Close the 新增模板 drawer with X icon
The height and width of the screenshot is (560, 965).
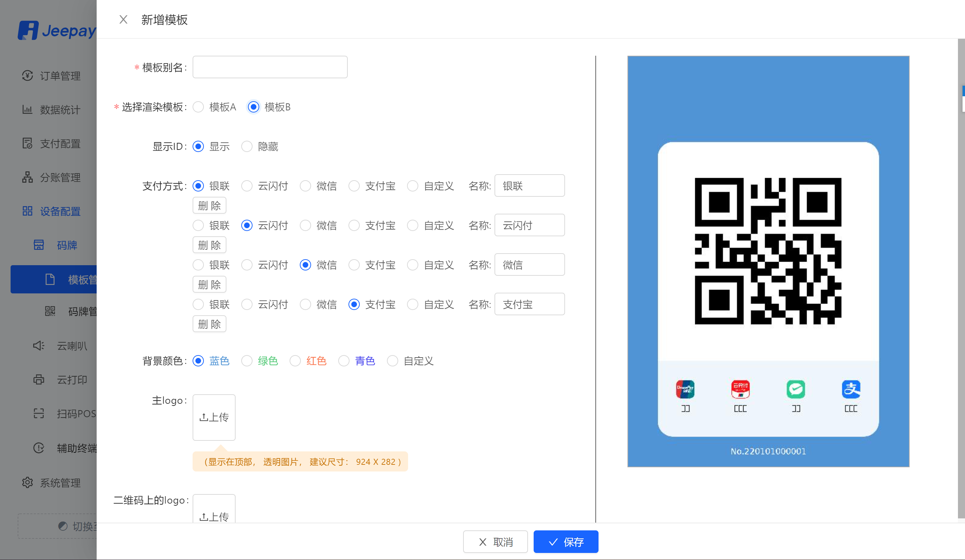point(123,19)
